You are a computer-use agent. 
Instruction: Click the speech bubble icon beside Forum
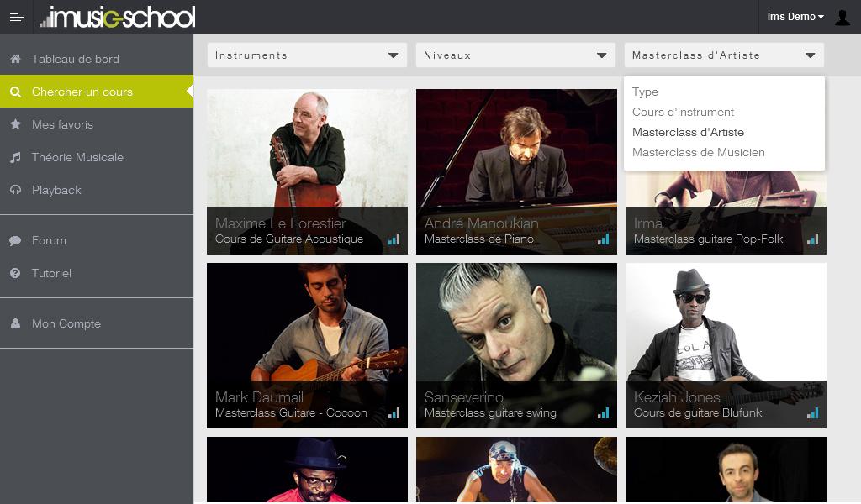pyautogui.click(x=15, y=240)
